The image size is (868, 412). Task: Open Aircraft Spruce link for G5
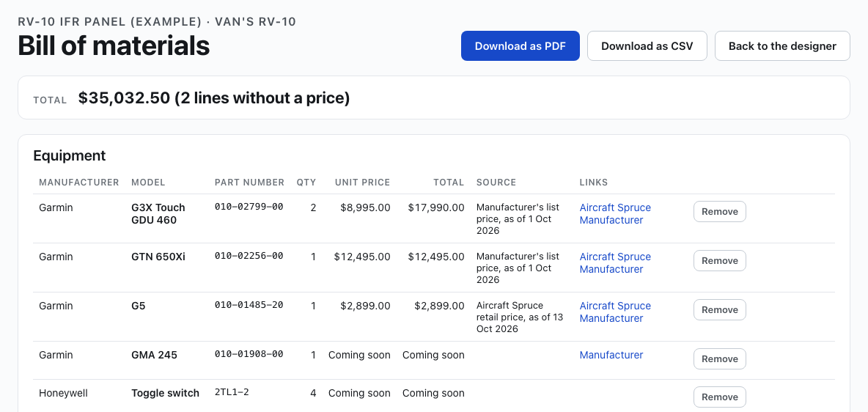pos(615,306)
